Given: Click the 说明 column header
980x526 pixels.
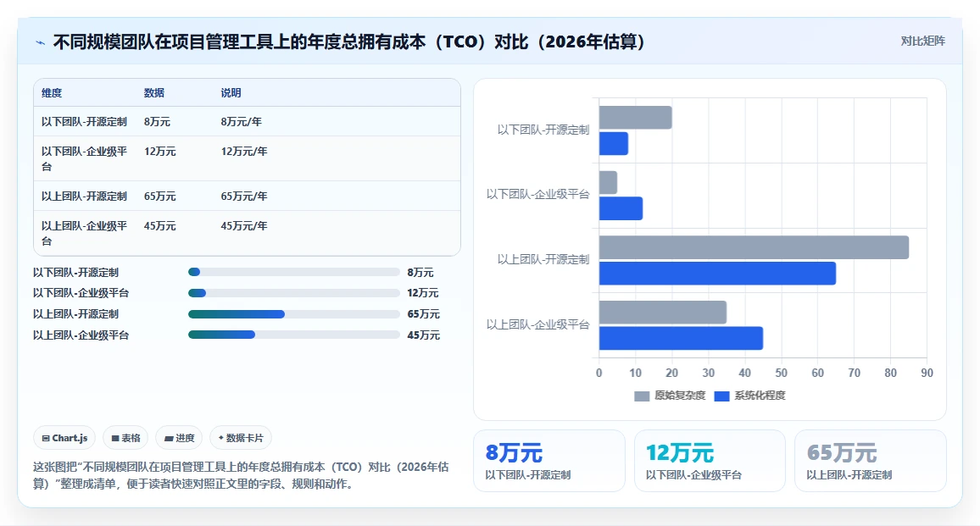Looking at the screenshot, I should (x=231, y=93).
